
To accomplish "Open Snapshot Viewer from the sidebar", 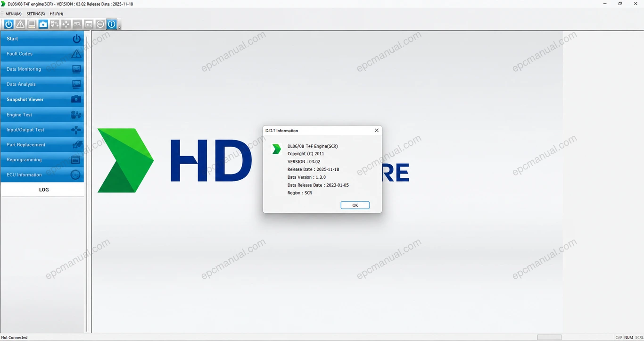I will click(42, 100).
